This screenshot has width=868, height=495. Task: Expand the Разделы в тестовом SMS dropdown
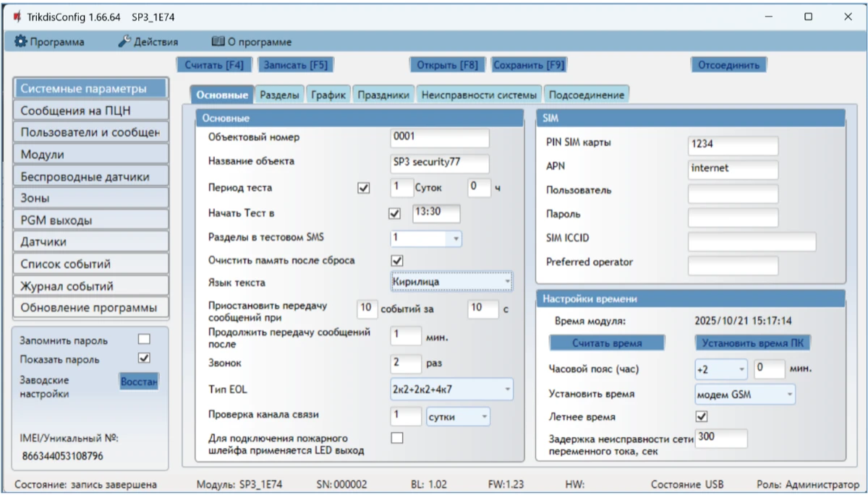pos(426,238)
